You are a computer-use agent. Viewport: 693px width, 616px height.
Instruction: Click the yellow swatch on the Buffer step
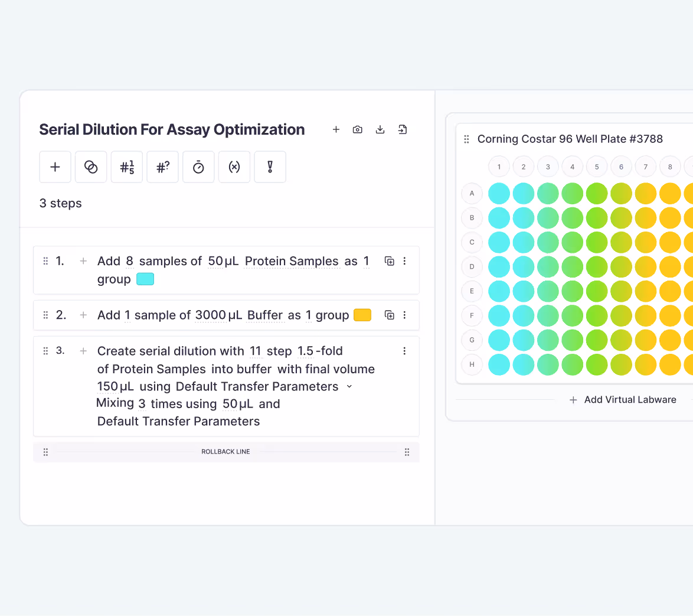(362, 315)
